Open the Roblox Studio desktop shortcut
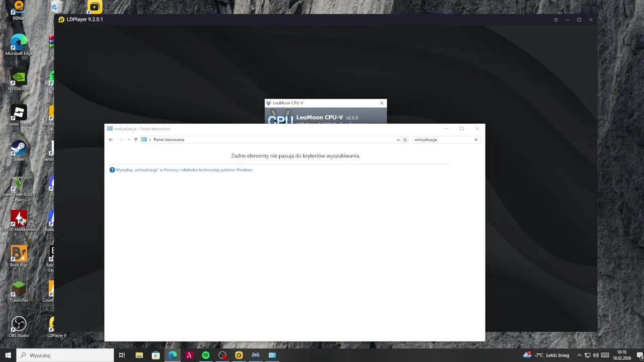This screenshot has width=644, height=362. point(19,116)
